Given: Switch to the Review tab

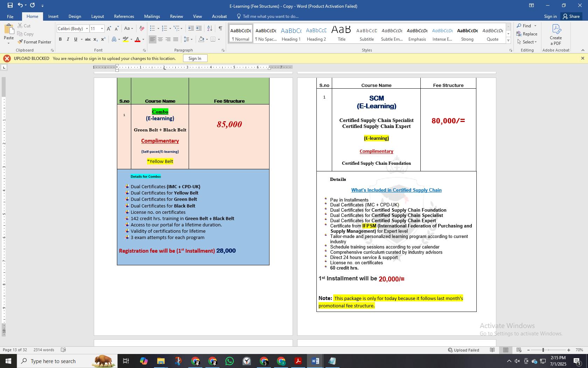Looking at the screenshot, I should (x=176, y=16).
